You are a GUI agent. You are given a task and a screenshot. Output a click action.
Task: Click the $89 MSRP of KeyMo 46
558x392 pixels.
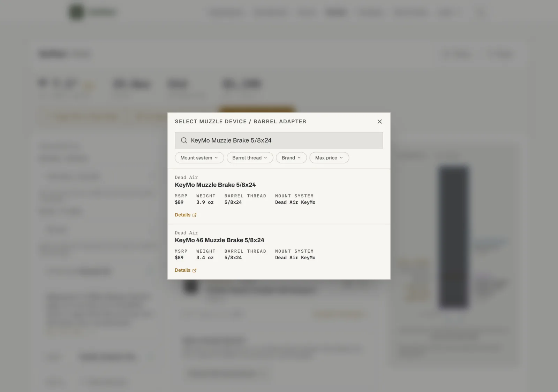179,258
